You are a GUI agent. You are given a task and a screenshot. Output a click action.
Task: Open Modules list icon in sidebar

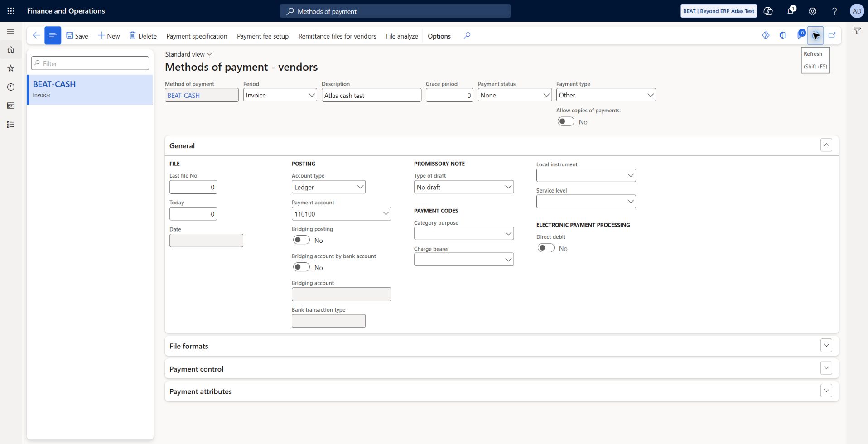pyautogui.click(x=11, y=125)
